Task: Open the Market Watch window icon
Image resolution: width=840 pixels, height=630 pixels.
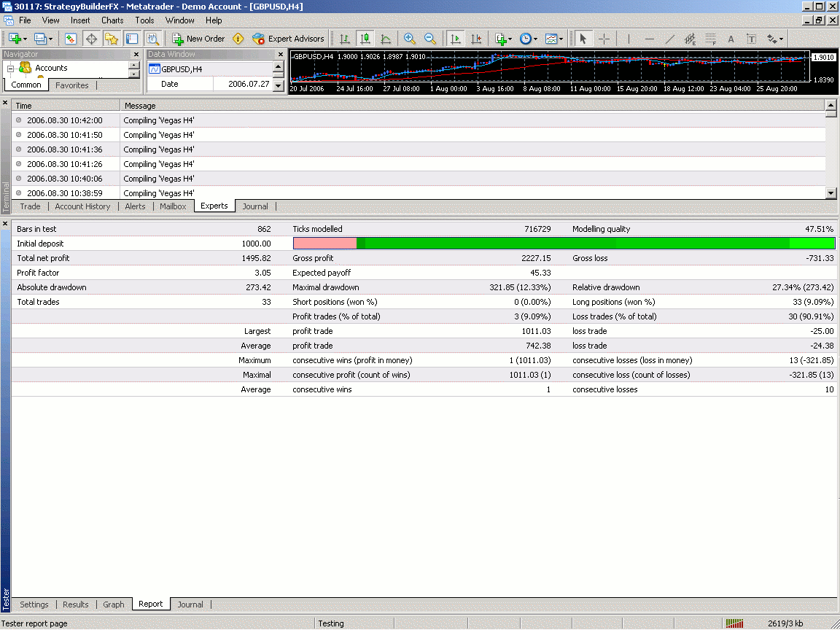Action: 71,39
